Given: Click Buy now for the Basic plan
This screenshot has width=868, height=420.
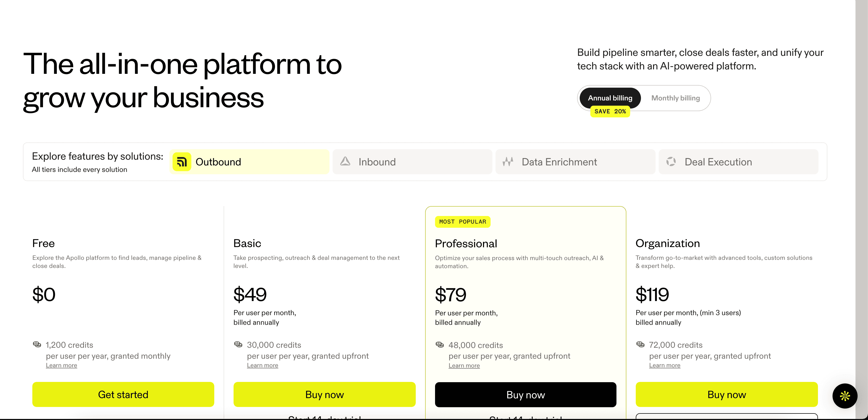Looking at the screenshot, I should click(x=324, y=394).
